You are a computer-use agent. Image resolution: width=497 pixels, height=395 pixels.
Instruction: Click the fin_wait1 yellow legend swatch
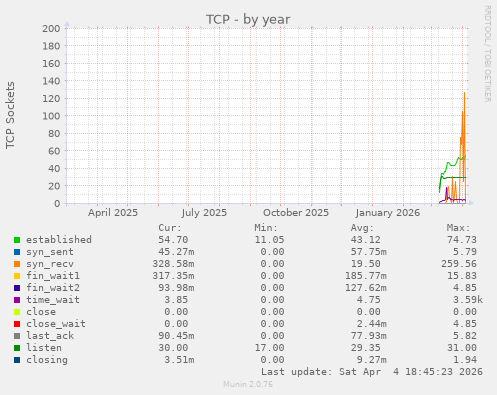17,276
